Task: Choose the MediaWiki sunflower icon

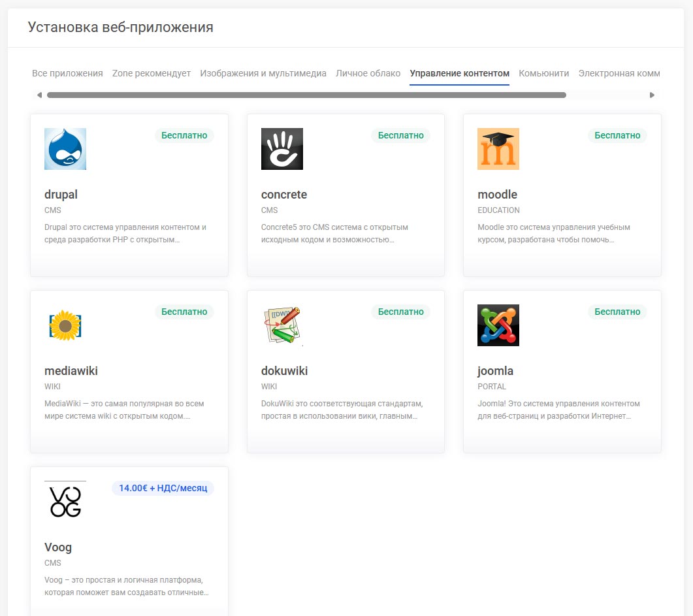Action: click(65, 325)
